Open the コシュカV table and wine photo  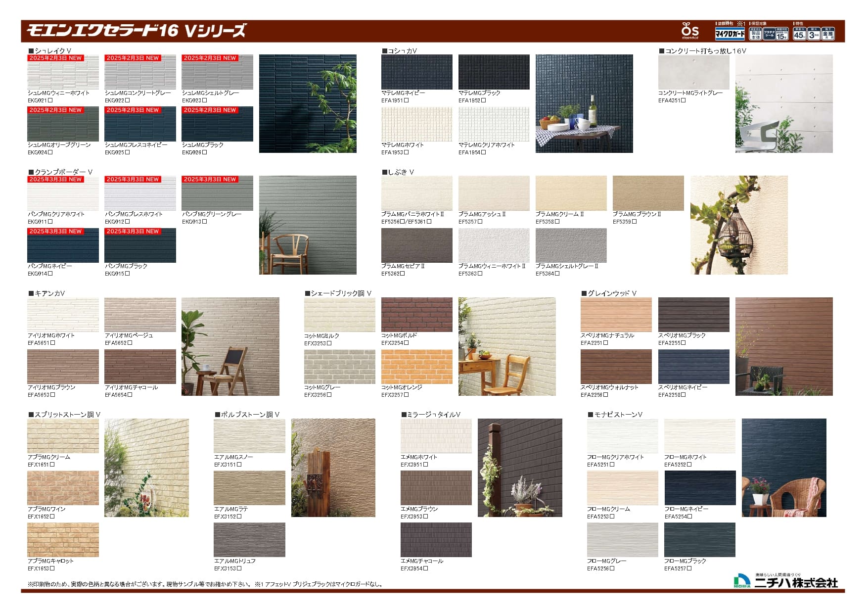584,103
